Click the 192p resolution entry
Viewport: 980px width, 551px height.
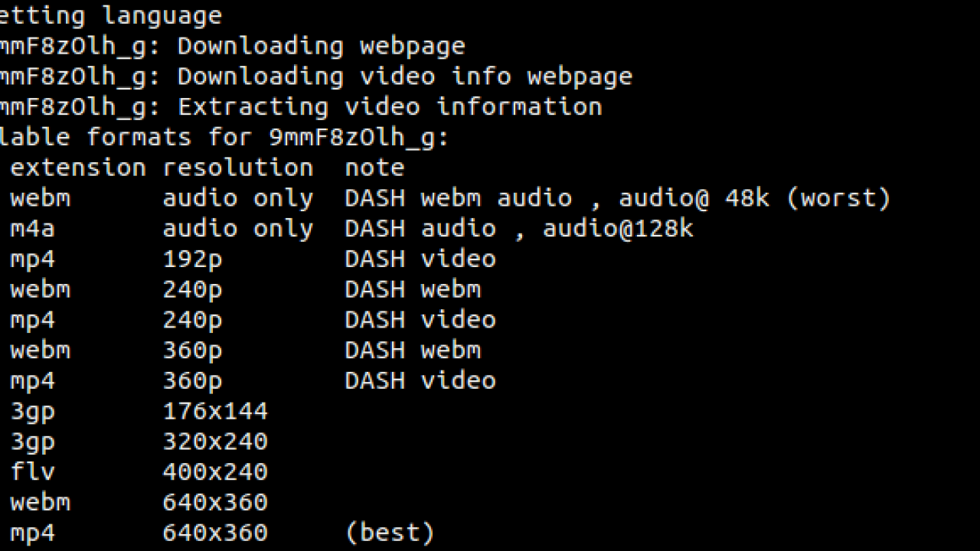192,259
